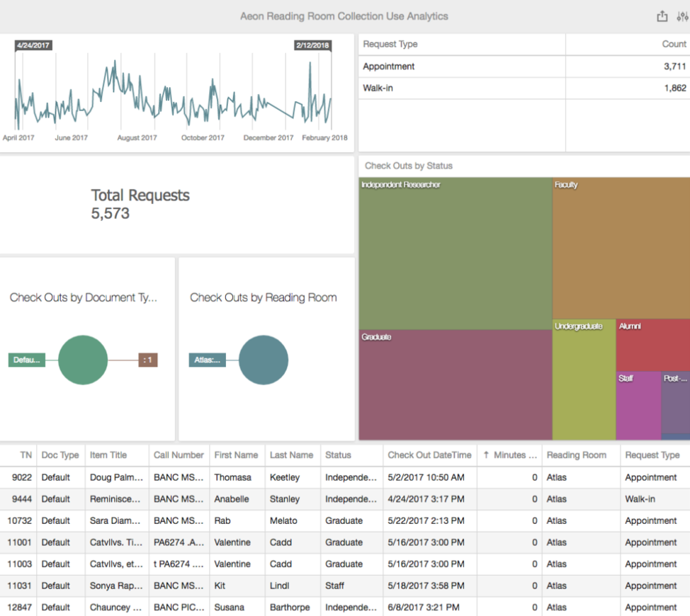This screenshot has width=690, height=616.
Task: Select the 2/12/2018 end date marker
Action: pyautogui.click(x=312, y=45)
